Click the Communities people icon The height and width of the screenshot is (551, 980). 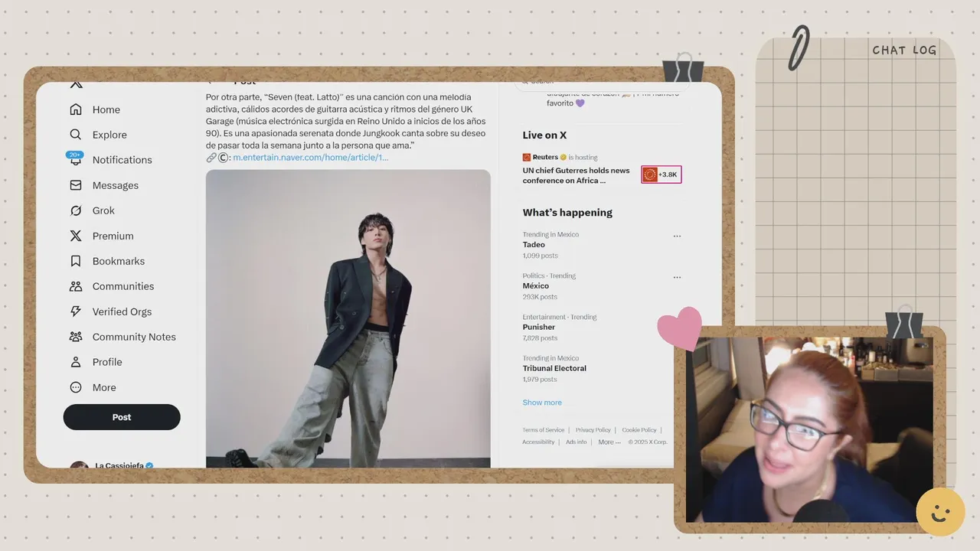[76, 286]
